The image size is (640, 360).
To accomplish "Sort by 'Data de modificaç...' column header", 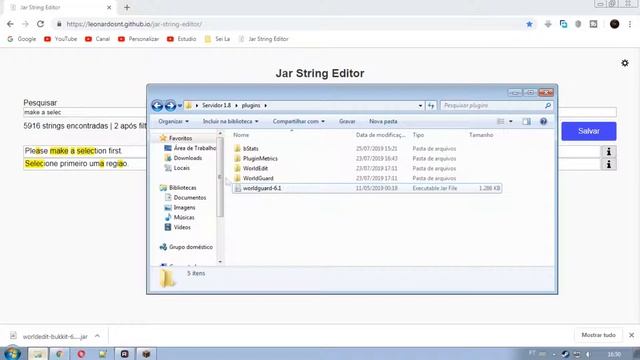I will (x=380, y=135).
